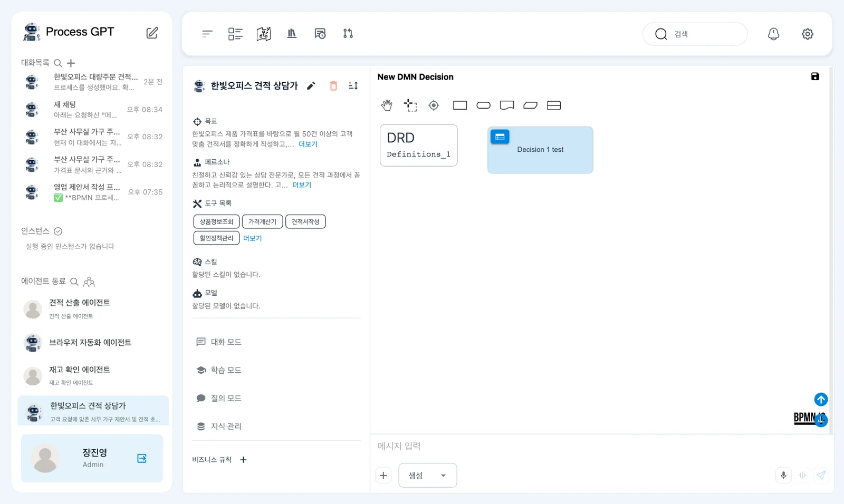
Task: Focus the 검색 search box at top
Action: click(x=695, y=34)
